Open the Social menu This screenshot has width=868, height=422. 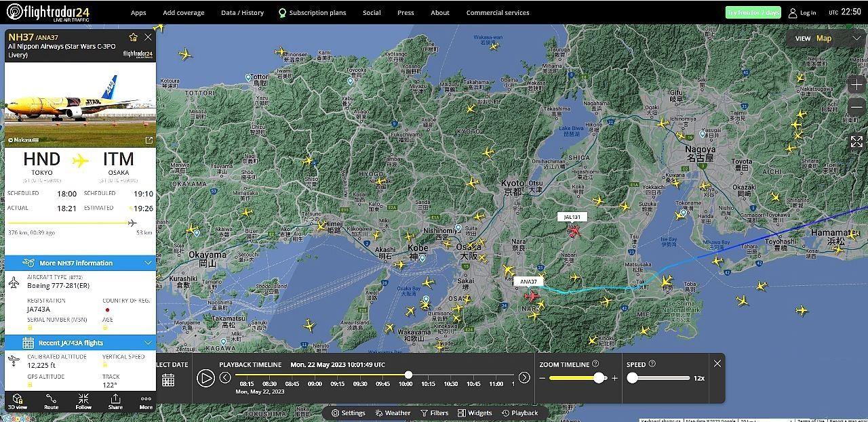(x=372, y=13)
